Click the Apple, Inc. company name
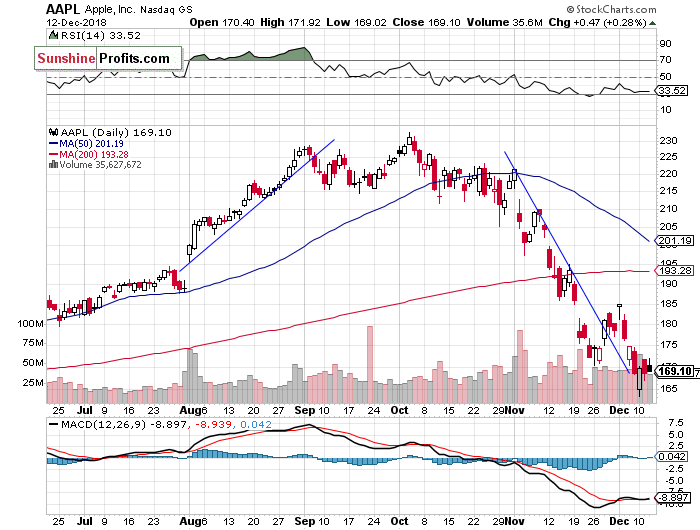The image size is (700, 530). 110,9
